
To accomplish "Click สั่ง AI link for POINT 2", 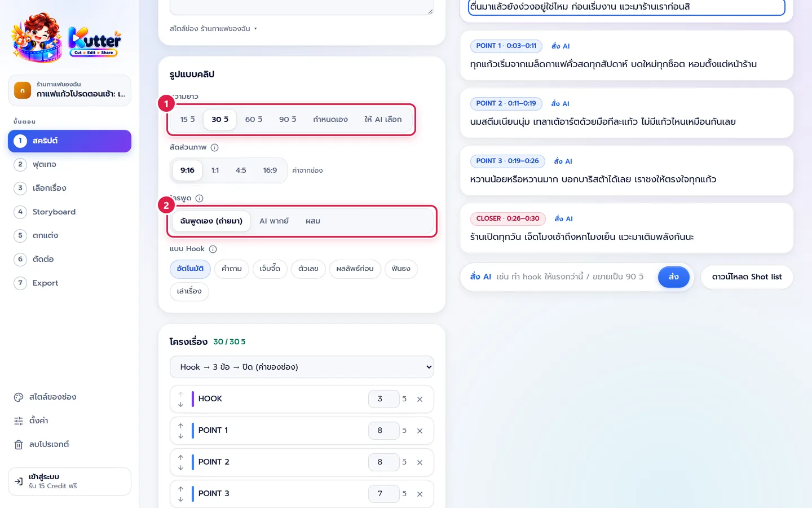I will point(560,103).
